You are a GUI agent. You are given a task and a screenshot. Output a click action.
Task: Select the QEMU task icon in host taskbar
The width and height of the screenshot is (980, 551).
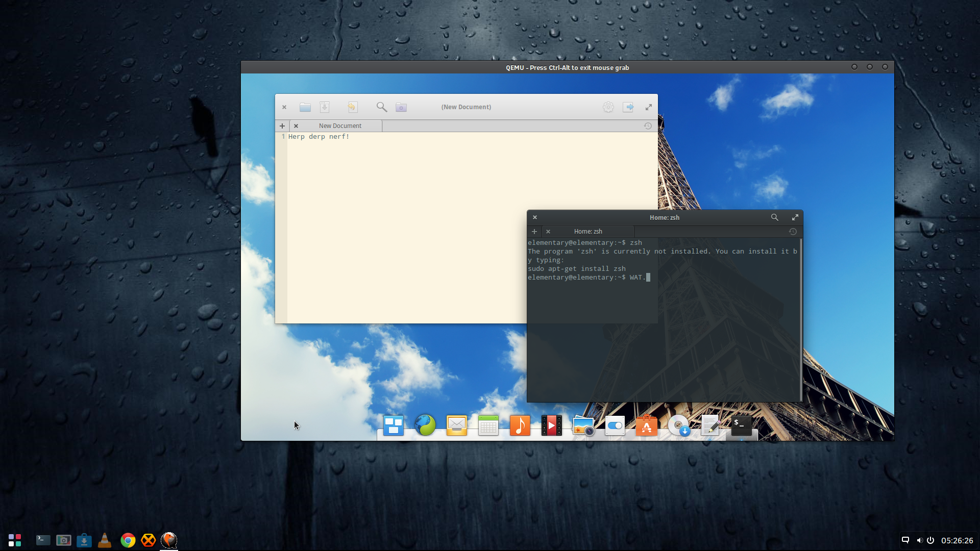click(169, 540)
